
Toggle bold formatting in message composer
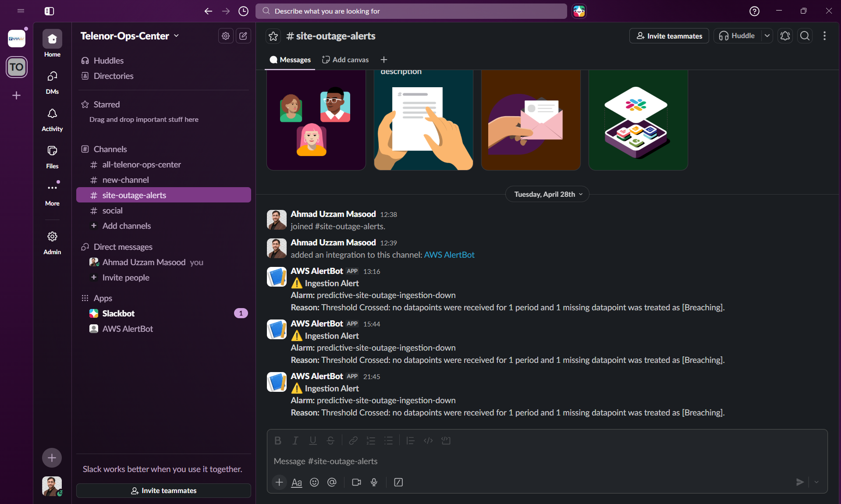pos(278,440)
